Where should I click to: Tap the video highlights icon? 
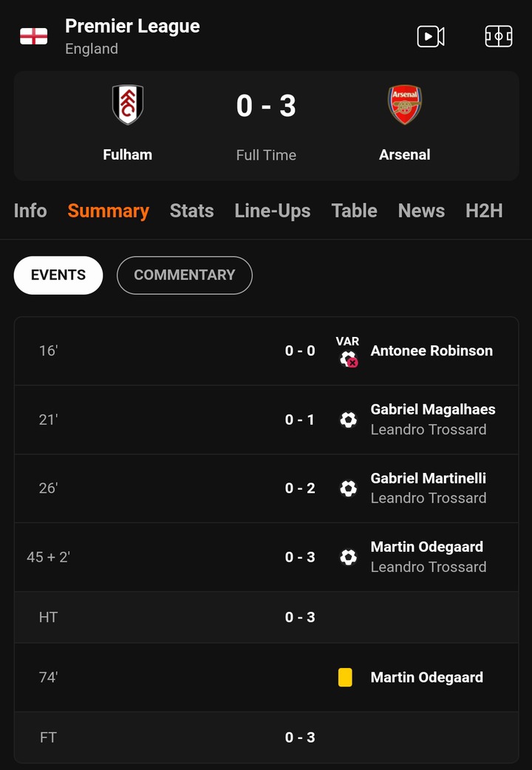[430, 36]
